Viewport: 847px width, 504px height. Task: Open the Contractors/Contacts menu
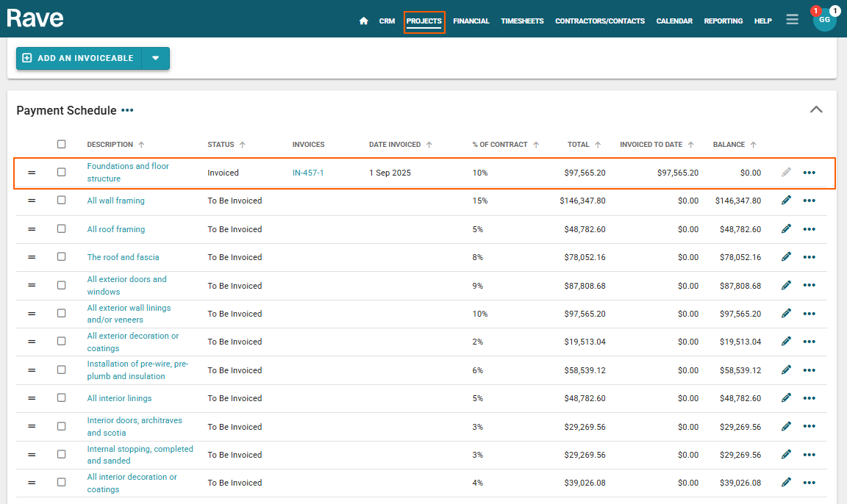coord(600,21)
